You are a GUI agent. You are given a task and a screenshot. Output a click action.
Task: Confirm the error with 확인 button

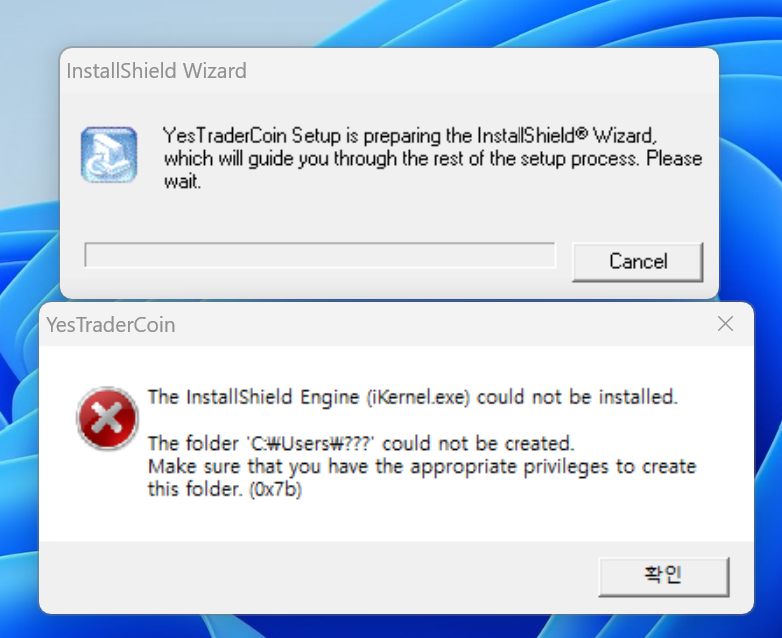[664, 577]
